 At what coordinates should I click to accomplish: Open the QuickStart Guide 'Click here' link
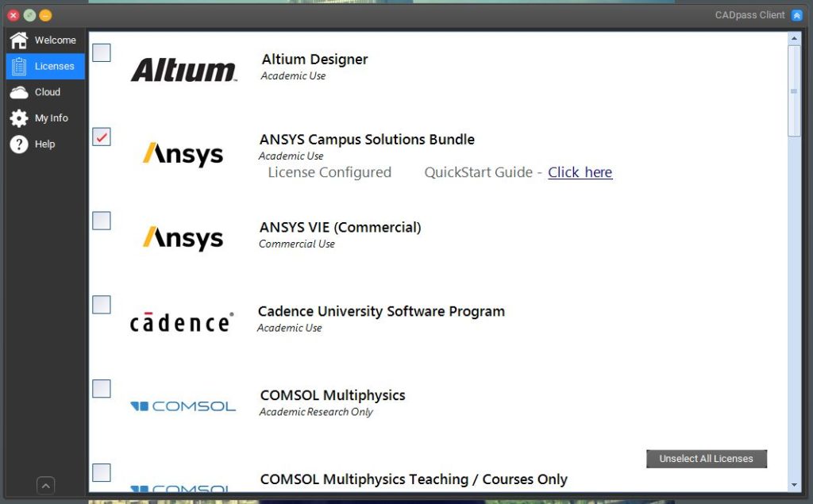tap(580, 172)
